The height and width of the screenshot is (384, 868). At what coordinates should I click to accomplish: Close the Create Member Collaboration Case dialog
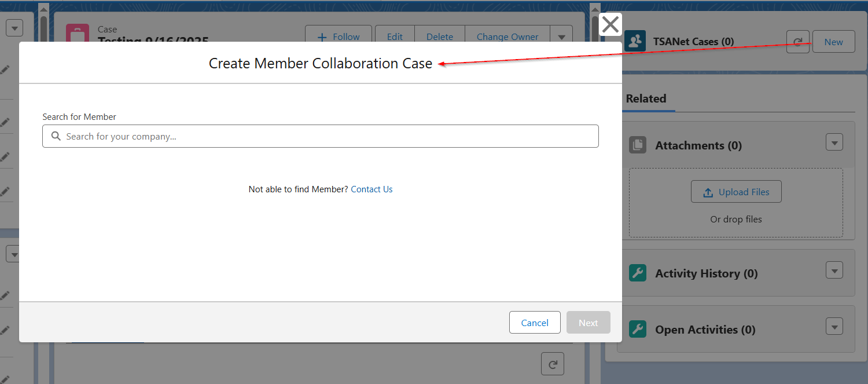pos(610,25)
